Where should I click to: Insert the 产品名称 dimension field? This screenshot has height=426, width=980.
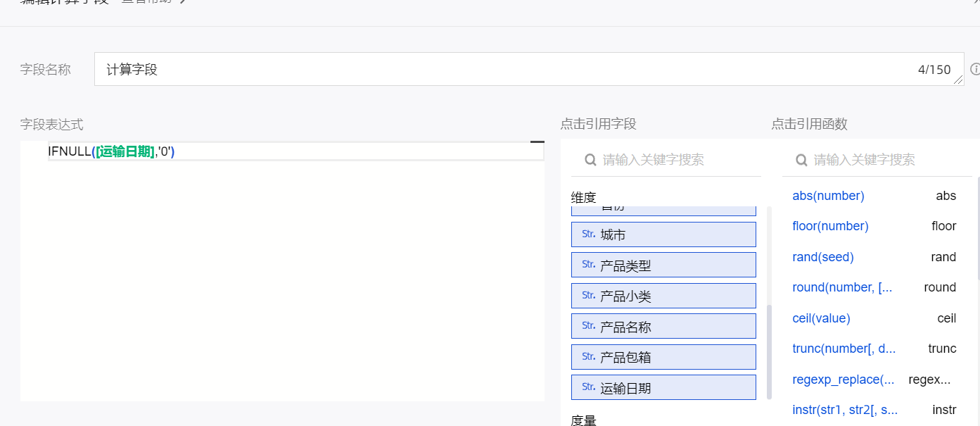pyautogui.click(x=663, y=327)
